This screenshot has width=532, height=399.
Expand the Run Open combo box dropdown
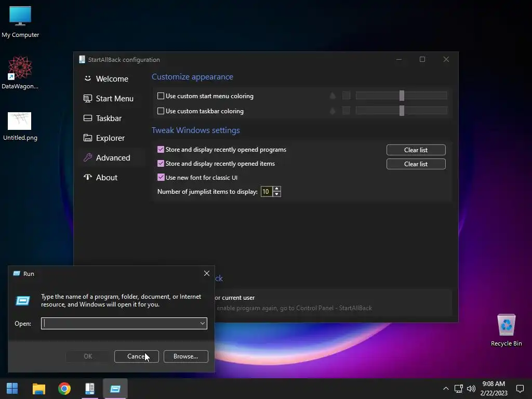202,323
